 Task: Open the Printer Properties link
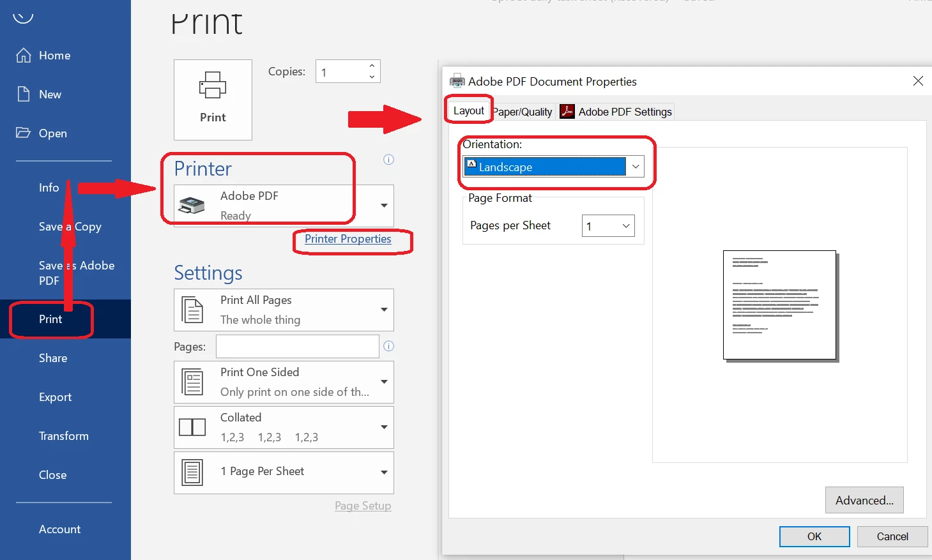click(348, 239)
